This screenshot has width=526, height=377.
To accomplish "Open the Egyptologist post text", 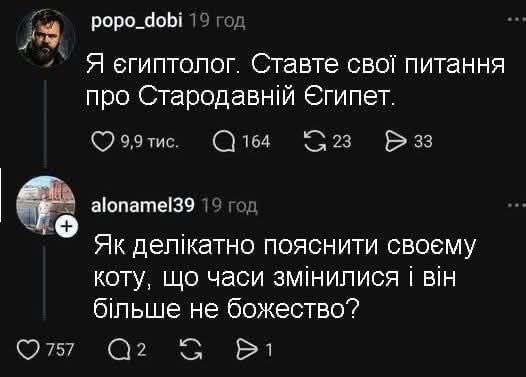I will [x=295, y=80].
